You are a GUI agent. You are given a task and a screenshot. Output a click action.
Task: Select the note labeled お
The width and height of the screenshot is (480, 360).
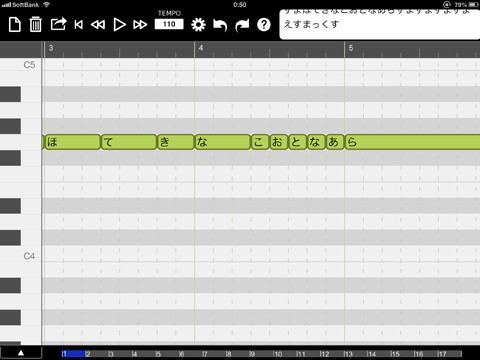click(x=278, y=142)
